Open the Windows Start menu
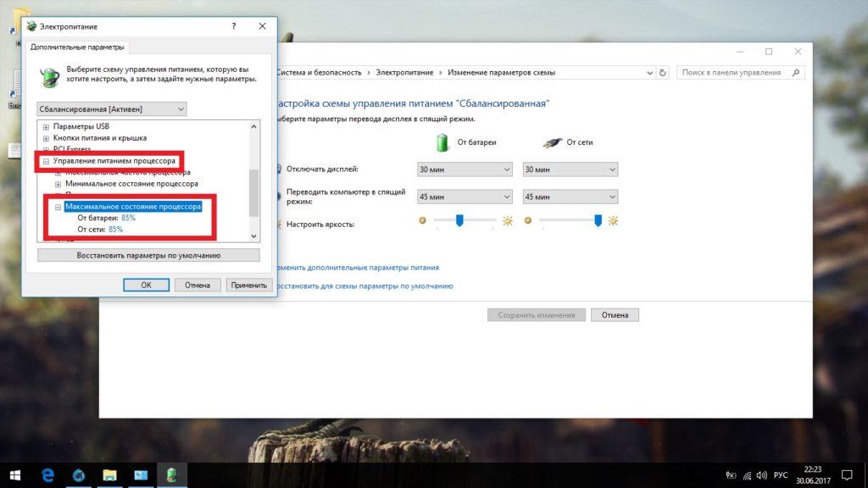Screen dimensions: 868x488 click(x=15, y=475)
